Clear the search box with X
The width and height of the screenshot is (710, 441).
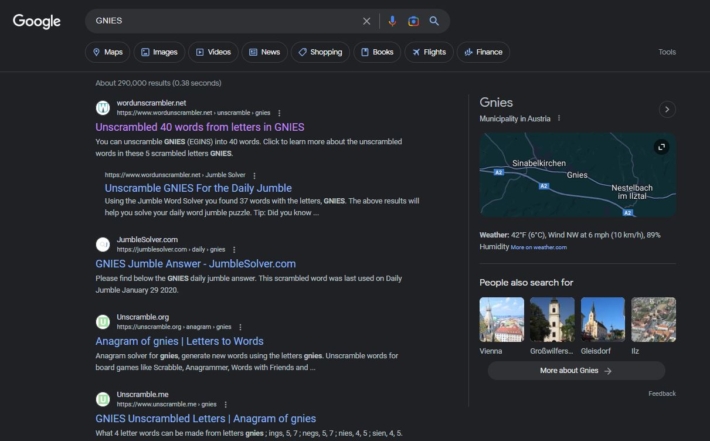[x=366, y=21]
